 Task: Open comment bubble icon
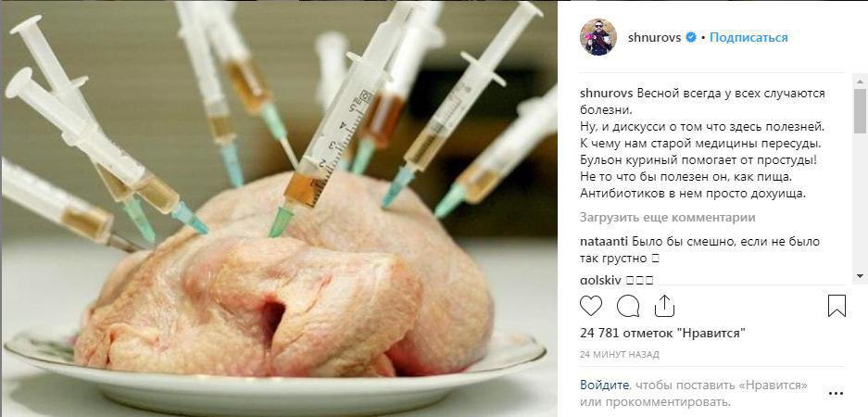(x=628, y=306)
